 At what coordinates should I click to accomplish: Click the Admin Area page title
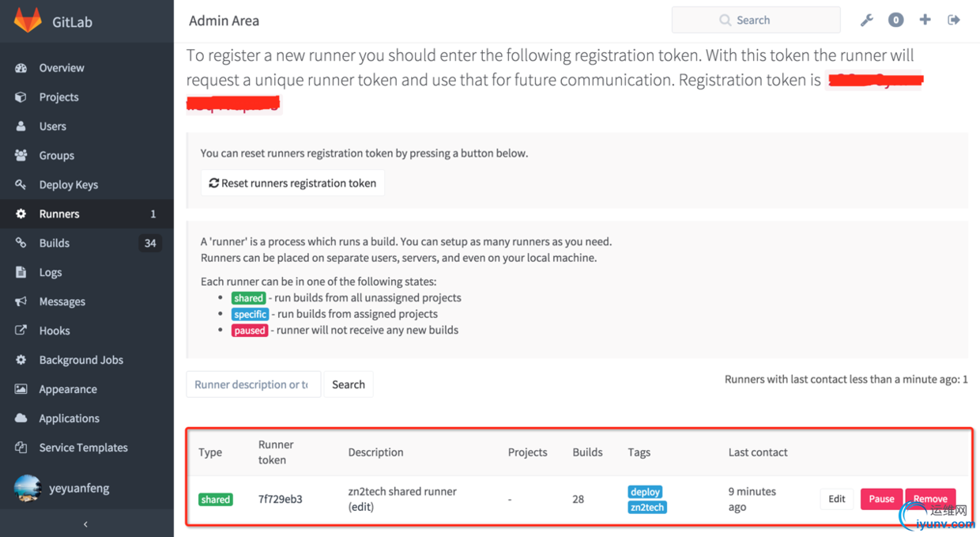224,21
